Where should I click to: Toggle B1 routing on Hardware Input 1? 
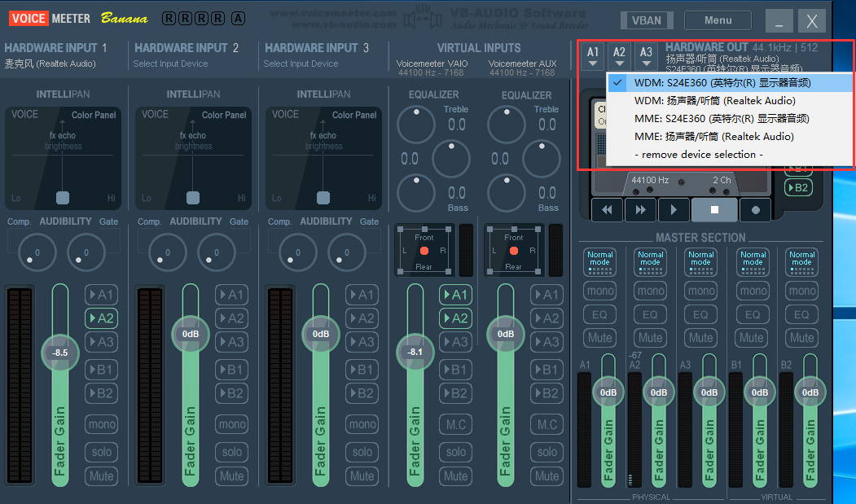coord(102,370)
